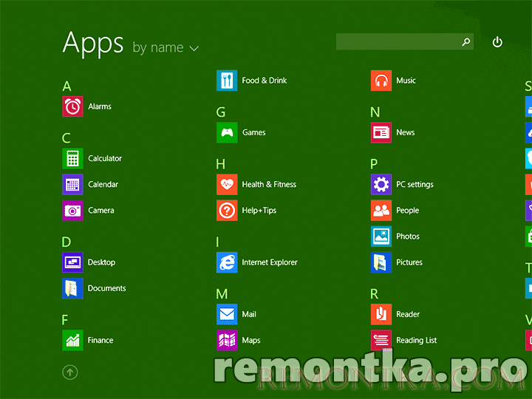532x399 pixels.
Task: Open the Health & Fitness app
Action: click(x=227, y=185)
